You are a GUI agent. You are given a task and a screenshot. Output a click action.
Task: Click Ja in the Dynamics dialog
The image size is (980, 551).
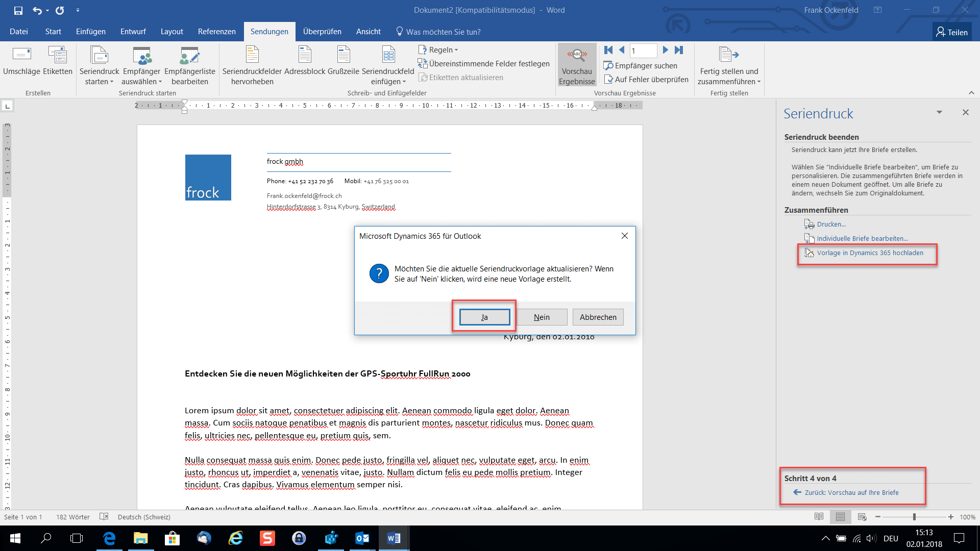tap(484, 317)
